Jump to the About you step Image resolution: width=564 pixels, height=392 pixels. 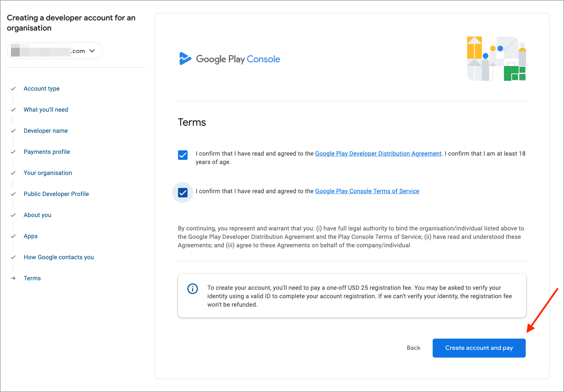pos(38,215)
